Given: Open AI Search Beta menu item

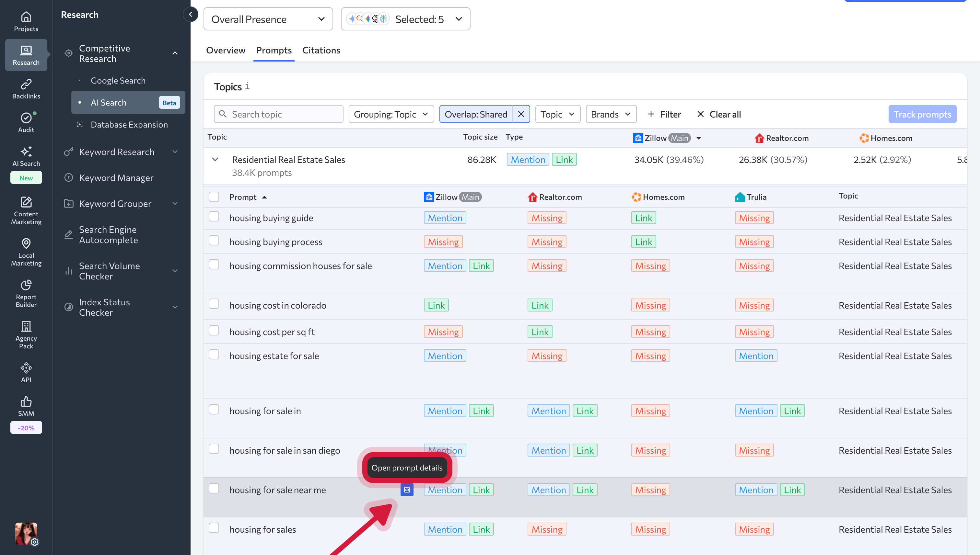Looking at the screenshot, I should tap(128, 102).
